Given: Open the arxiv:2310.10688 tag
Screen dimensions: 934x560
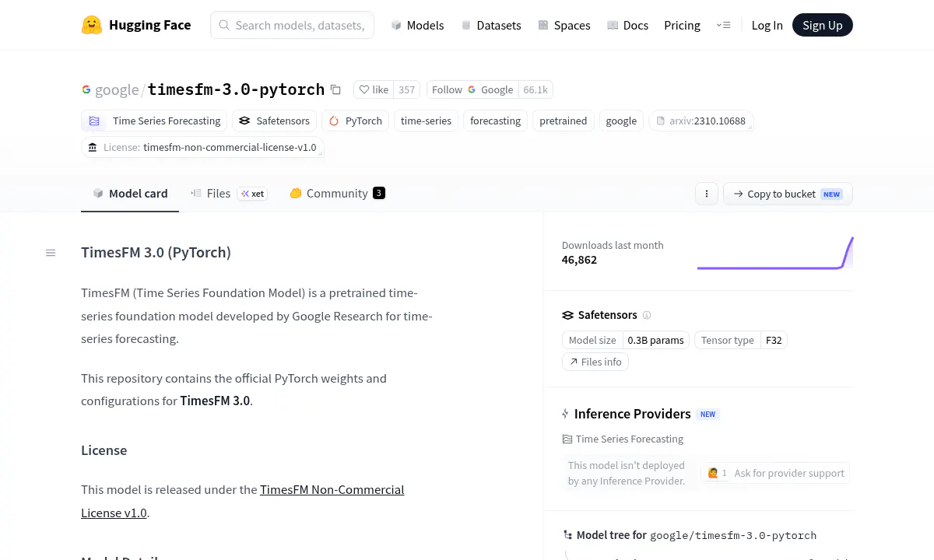Looking at the screenshot, I should [700, 121].
